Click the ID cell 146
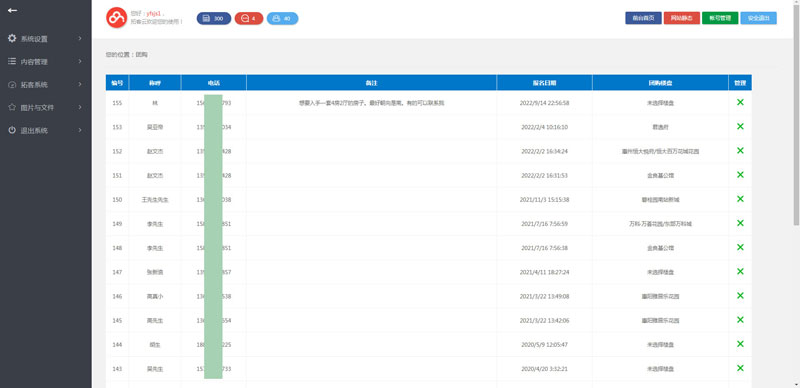This screenshot has height=388, width=800. pyautogui.click(x=117, y=296)
